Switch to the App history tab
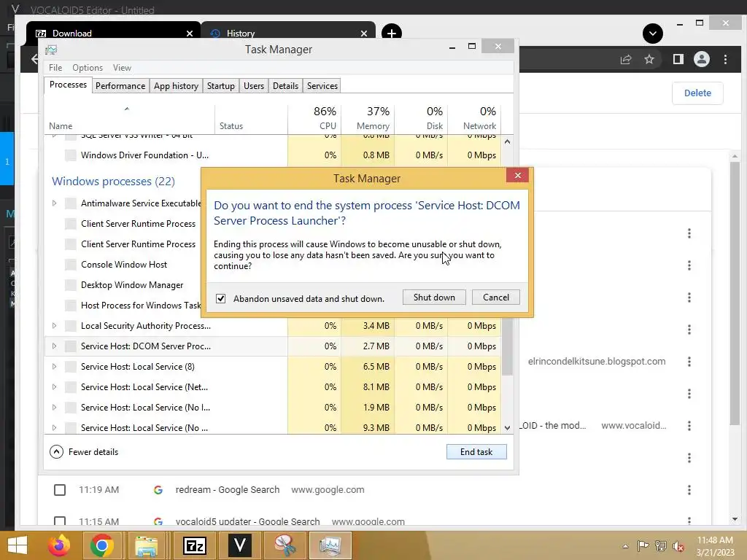This screenshot has width=747, height=560. 176,86
